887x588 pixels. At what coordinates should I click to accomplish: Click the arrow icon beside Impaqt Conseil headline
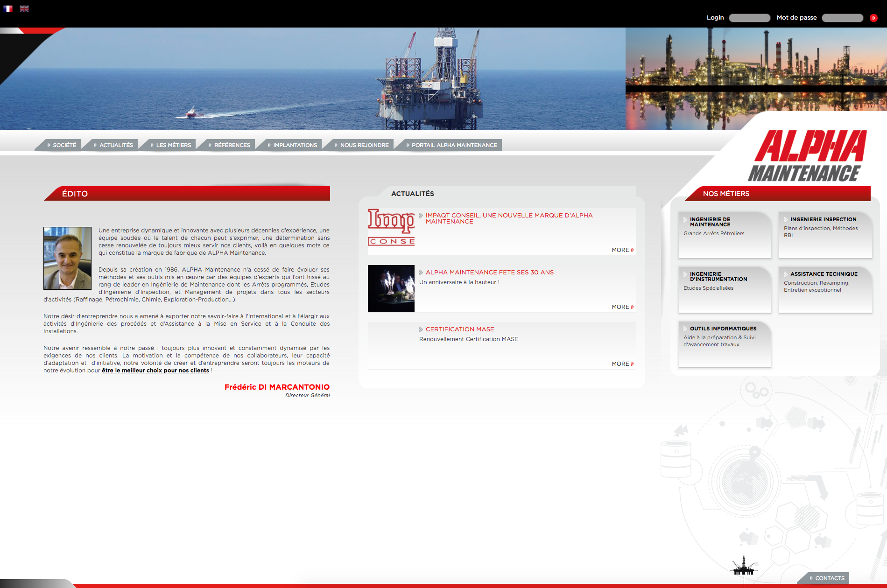421,216
